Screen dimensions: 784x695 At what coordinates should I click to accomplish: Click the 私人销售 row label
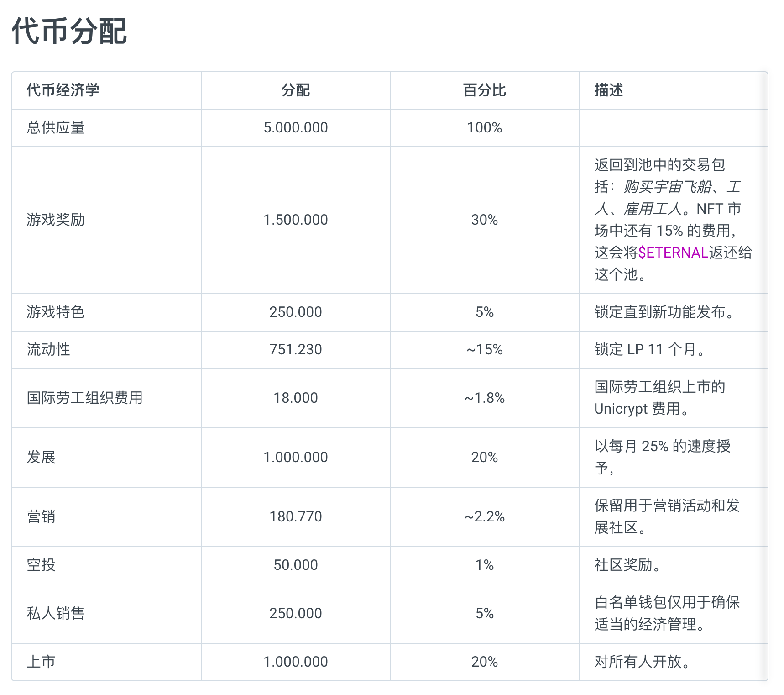56,613
